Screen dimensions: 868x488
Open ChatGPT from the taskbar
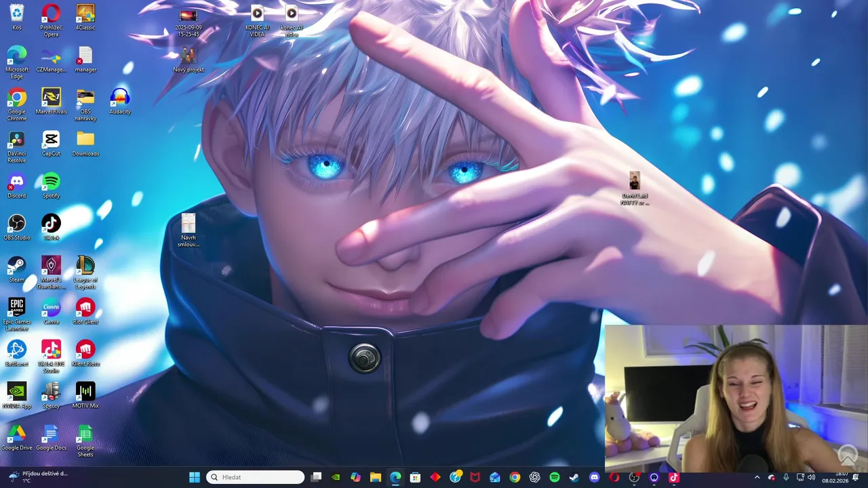534,477
